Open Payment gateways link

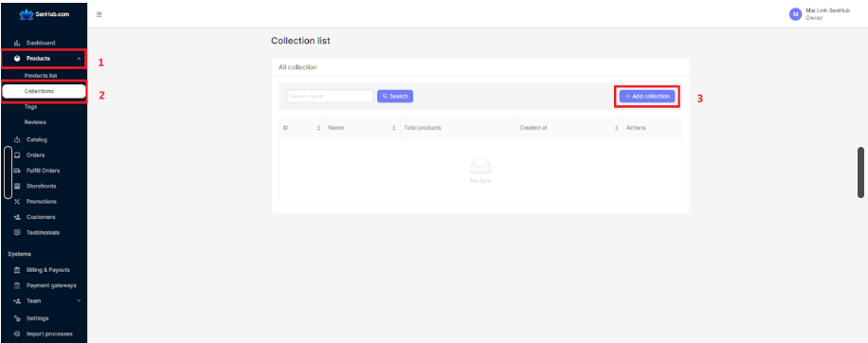click(51, 285)
